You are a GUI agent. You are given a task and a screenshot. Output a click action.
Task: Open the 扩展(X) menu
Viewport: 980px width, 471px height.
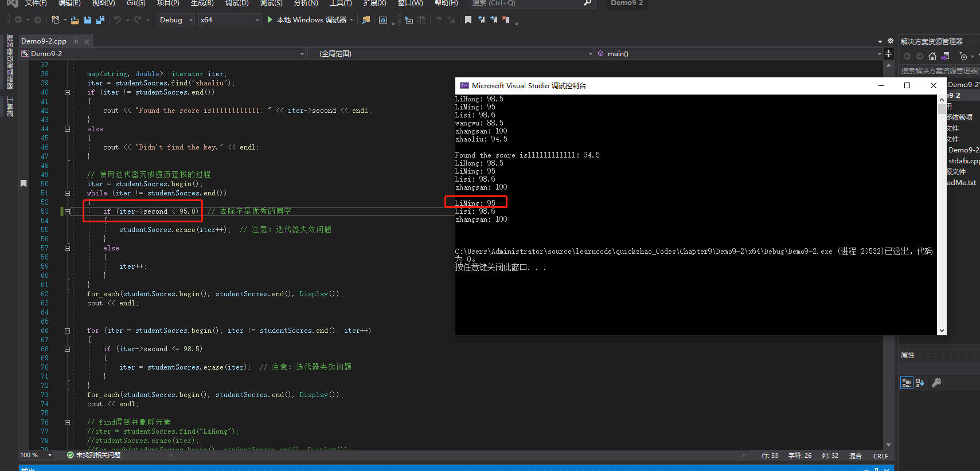(374, 3)
